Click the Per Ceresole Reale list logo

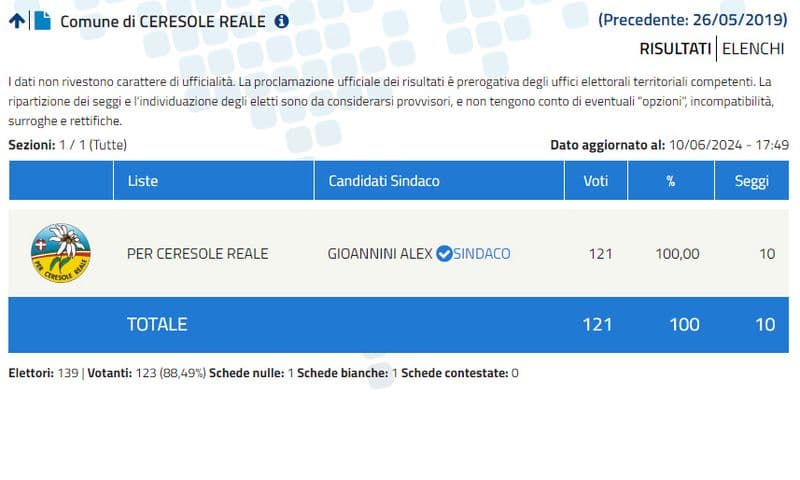[61, 253]
